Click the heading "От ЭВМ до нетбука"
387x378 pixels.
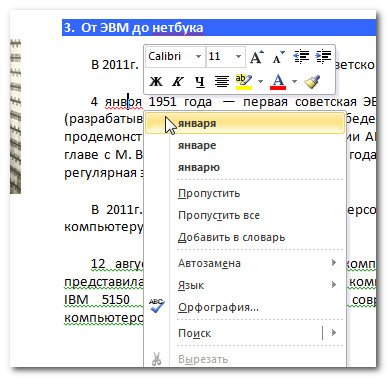point(142,28)
